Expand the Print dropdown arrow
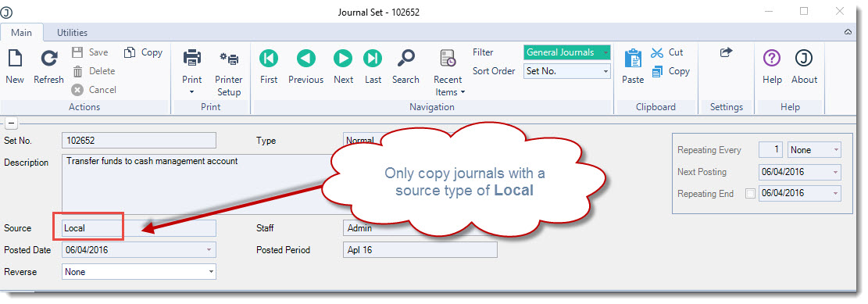The width and height of the screenshot is (868, 304). coord(192,92)
